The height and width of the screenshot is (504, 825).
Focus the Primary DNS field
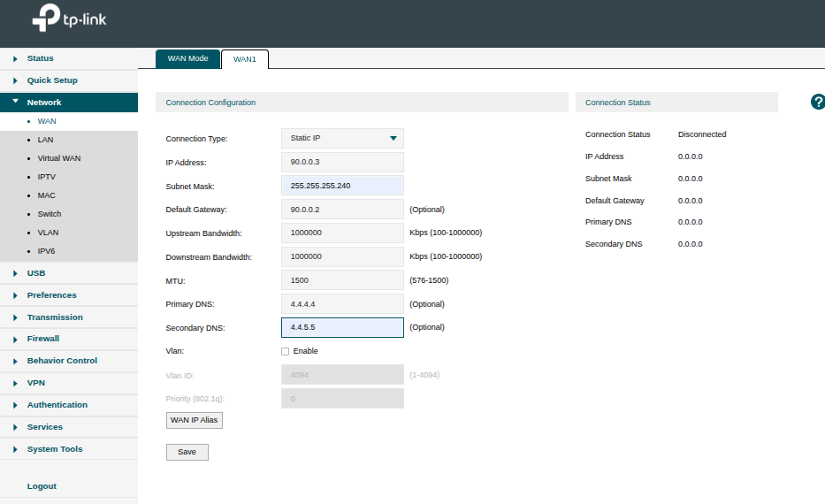click(x=342, y=304)
